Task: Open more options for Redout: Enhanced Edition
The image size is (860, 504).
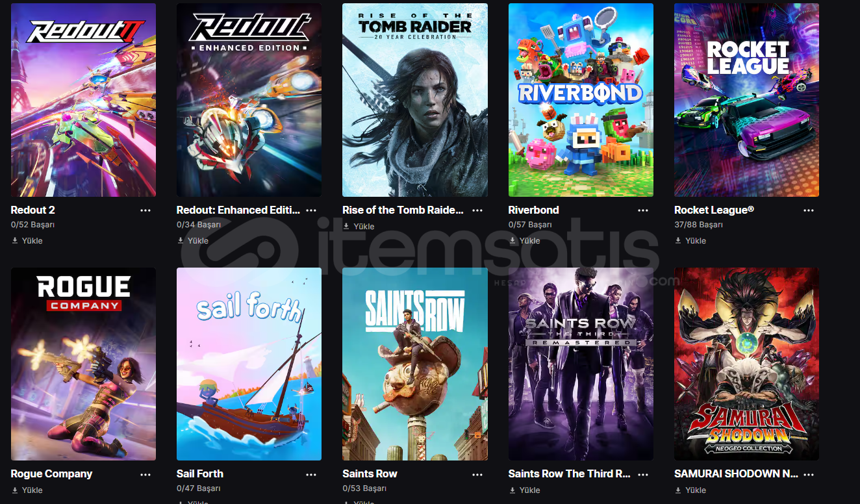Action: tap(311, 210)
